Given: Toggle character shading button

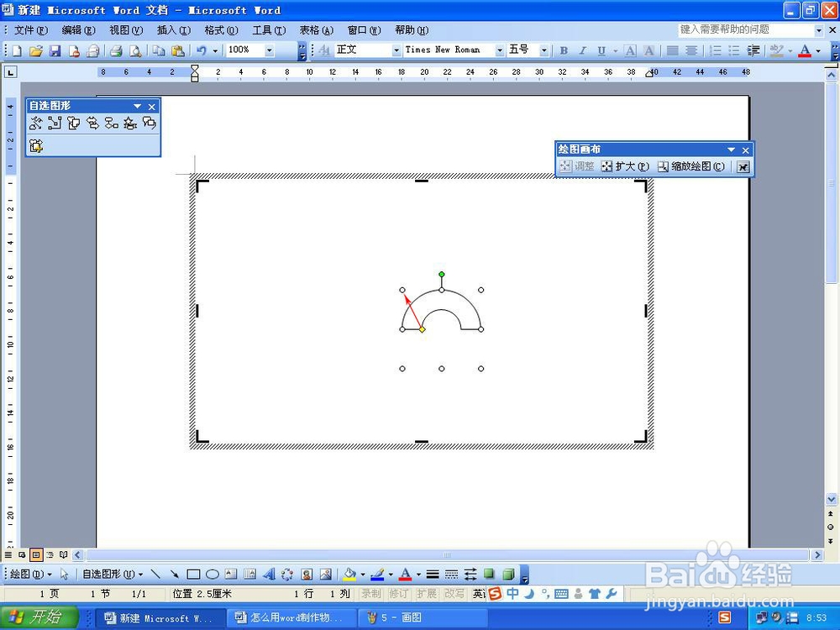Looking at the screenshot, I should tap(648, 51).
